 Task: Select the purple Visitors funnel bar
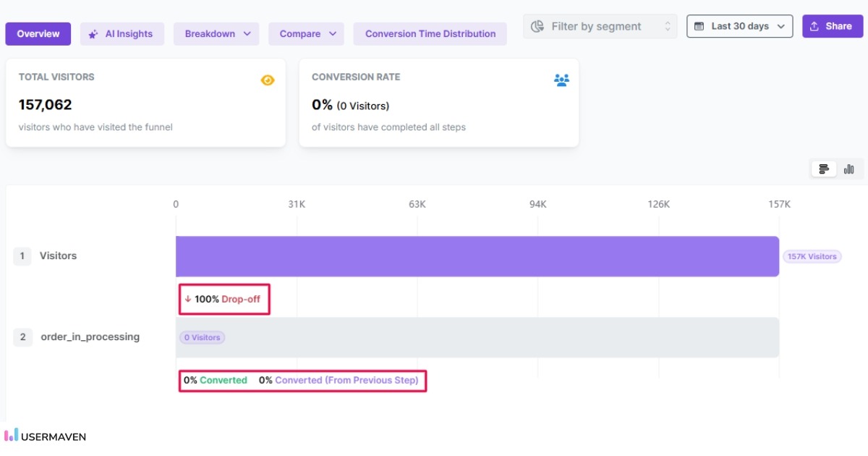pos(477,256)
